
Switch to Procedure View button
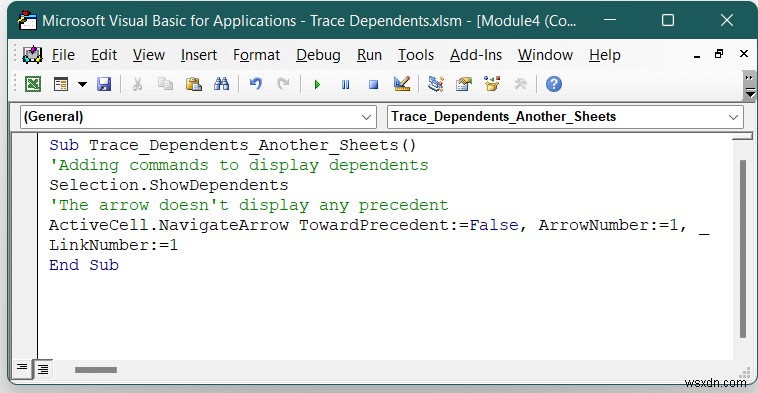[22, 368]
